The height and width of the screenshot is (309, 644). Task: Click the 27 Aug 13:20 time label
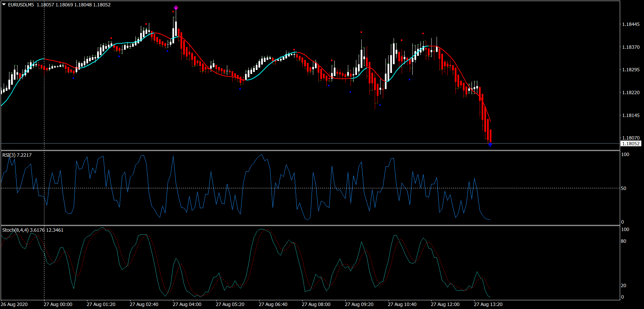coord(488,304)
